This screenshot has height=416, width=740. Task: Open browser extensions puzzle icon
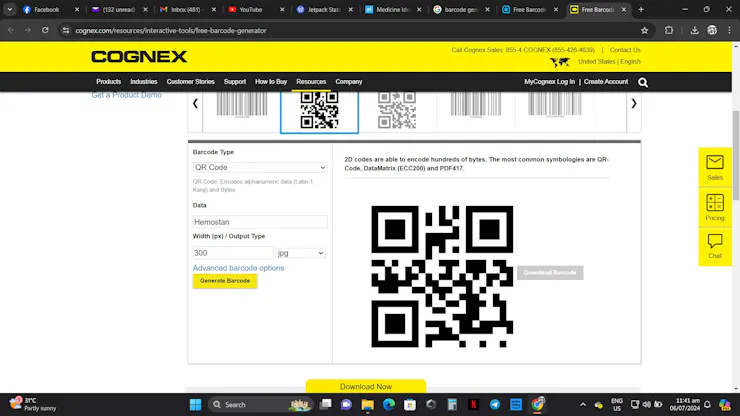coord(669,30)
